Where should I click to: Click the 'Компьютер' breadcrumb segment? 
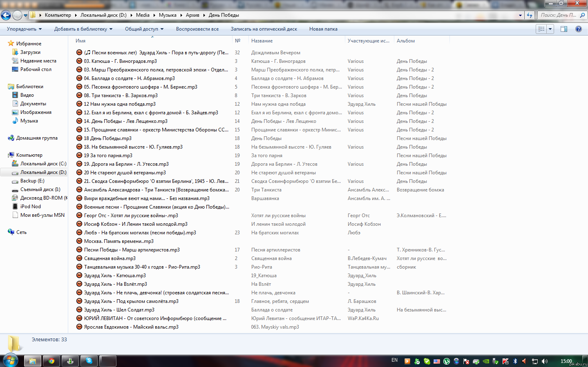[58, 15]
